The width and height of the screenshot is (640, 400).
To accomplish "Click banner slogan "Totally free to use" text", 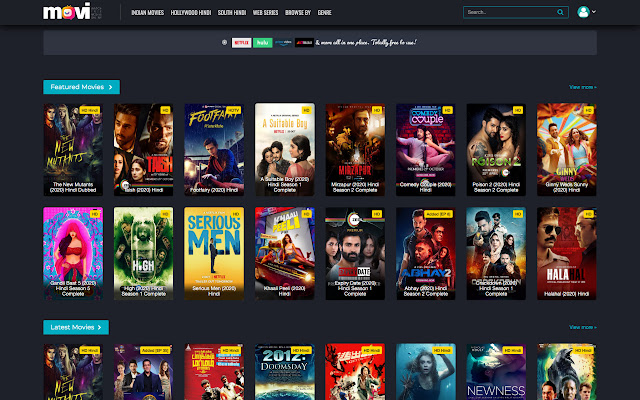I will click(x=393, y=42).
